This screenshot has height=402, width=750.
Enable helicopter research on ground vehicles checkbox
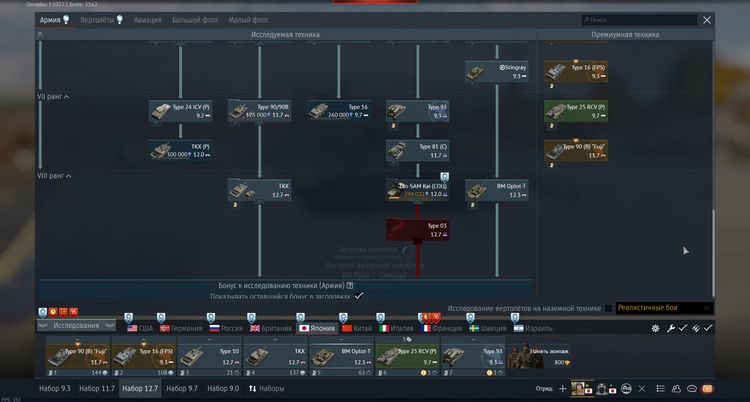pos(608,308)
